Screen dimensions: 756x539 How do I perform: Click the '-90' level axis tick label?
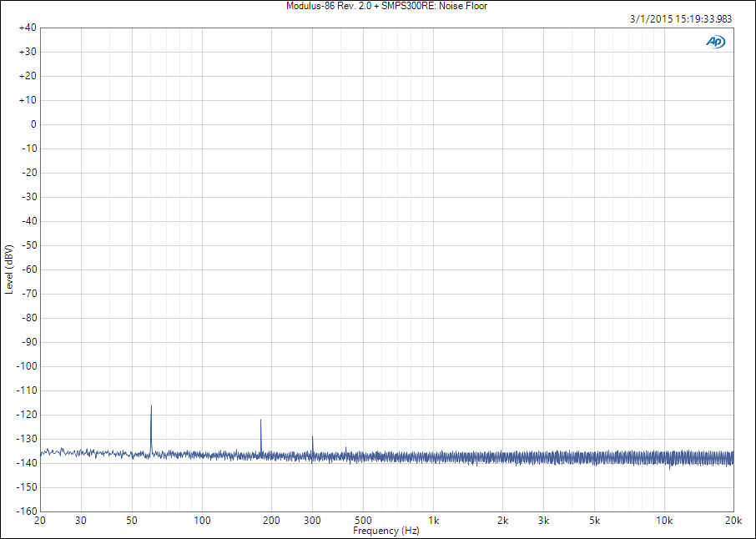(29, 342)
